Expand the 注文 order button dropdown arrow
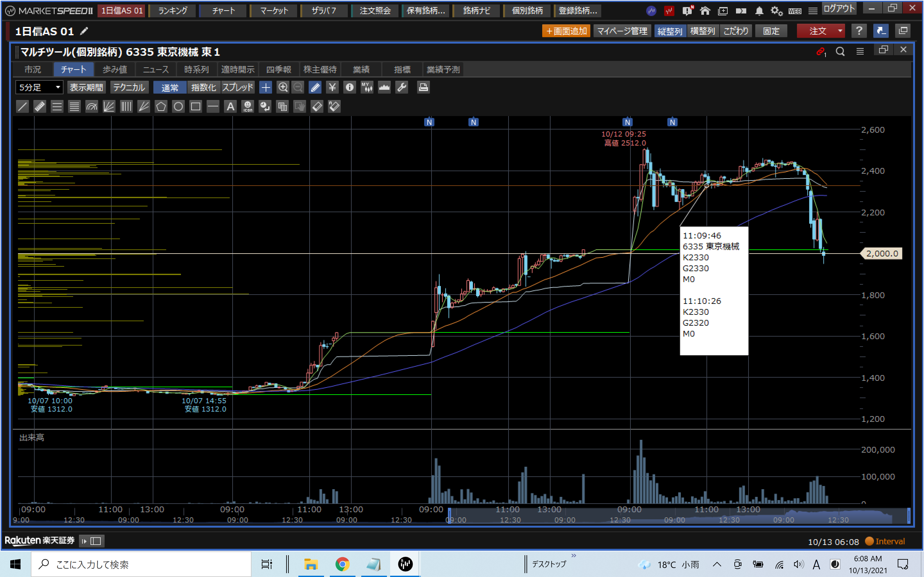 pyautogui.click(x=840, y=31)
